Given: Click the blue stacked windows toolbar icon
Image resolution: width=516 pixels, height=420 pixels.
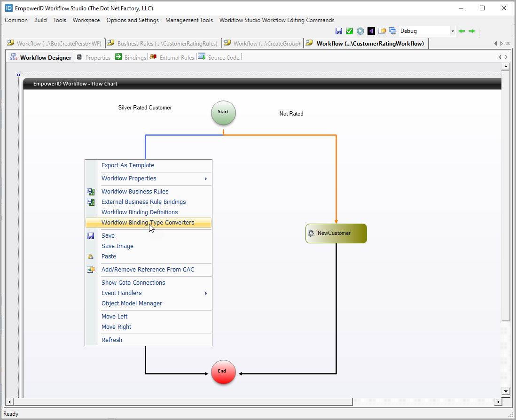Looking at the screenshot, I should coord(392,31).
